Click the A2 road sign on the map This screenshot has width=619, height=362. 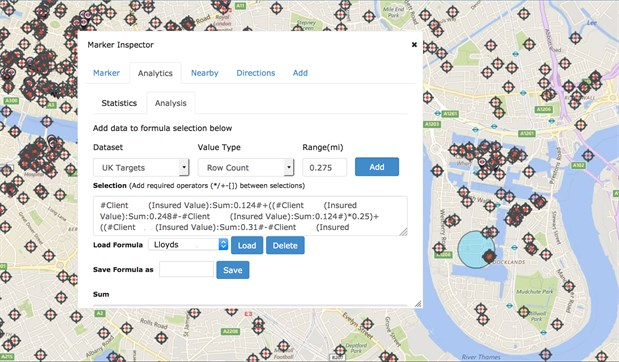[x=100, y=313]
